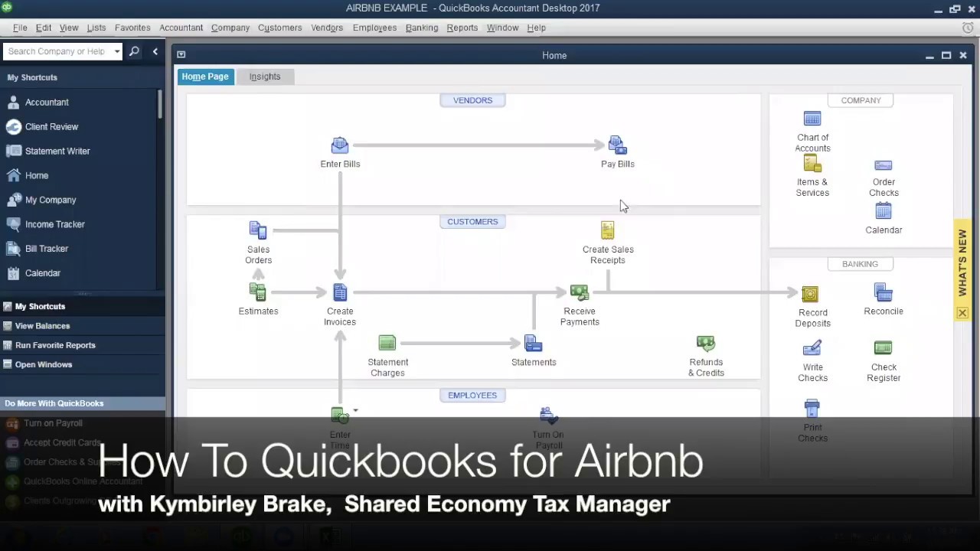Image resolution: width=980 pixels, height=551 pixels.
Task: Open Home window control menu icon
Action: (181, 54)
